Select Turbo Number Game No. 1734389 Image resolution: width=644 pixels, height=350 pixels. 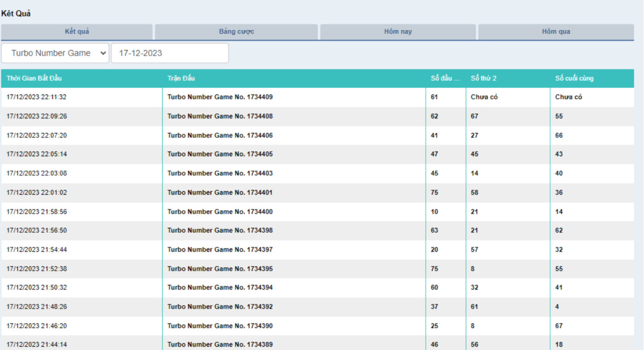tap(220, 344)
